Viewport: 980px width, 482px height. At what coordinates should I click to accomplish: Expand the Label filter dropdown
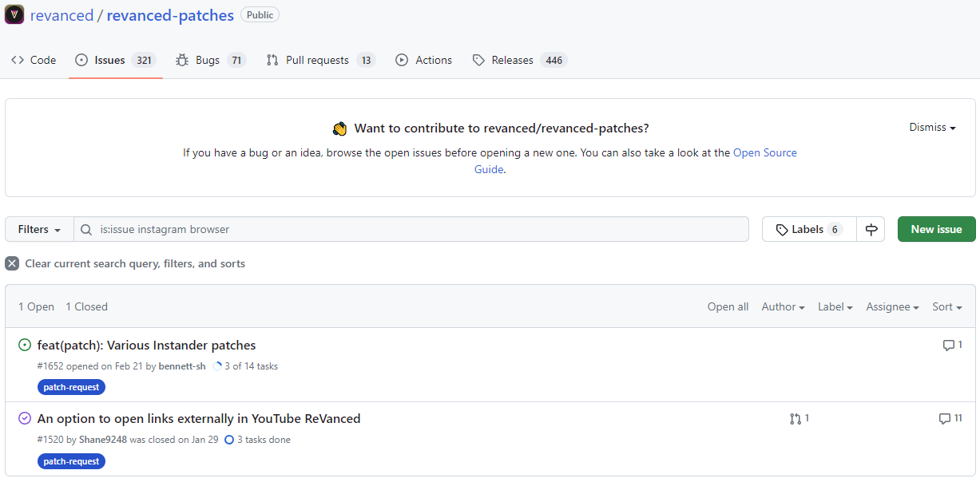[x=835, y=306]
